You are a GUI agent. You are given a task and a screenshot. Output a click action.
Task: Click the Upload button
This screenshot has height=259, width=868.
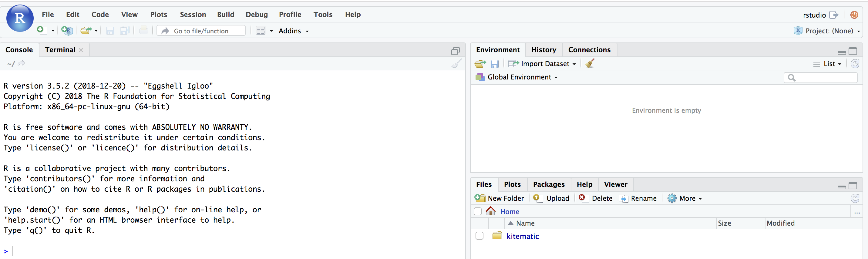[551, 198]
